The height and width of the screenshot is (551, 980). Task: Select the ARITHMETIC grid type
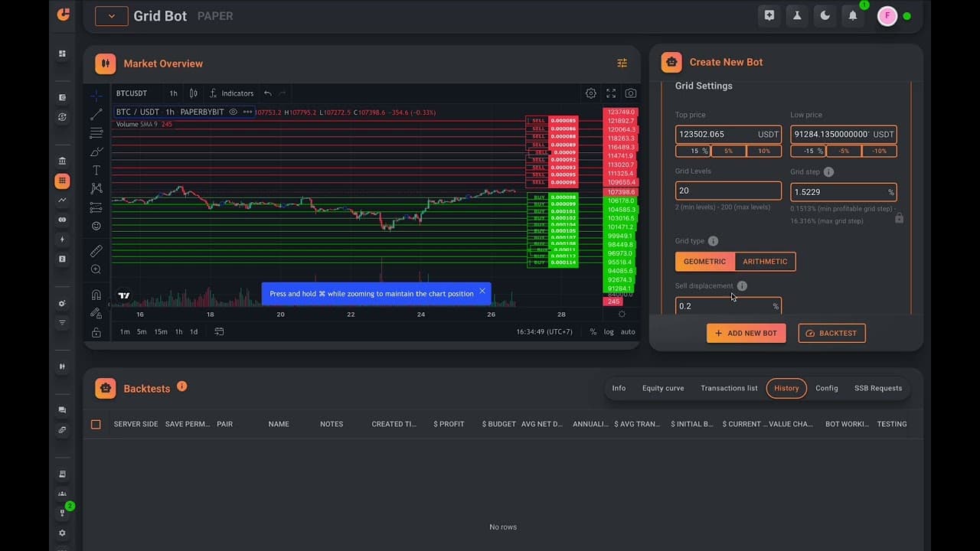765,261
